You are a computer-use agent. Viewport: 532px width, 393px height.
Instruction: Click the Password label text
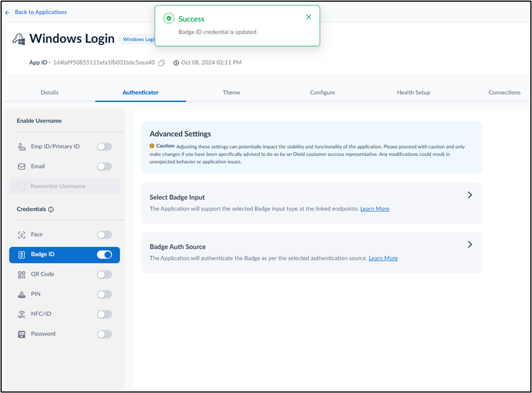click(43, 334)
